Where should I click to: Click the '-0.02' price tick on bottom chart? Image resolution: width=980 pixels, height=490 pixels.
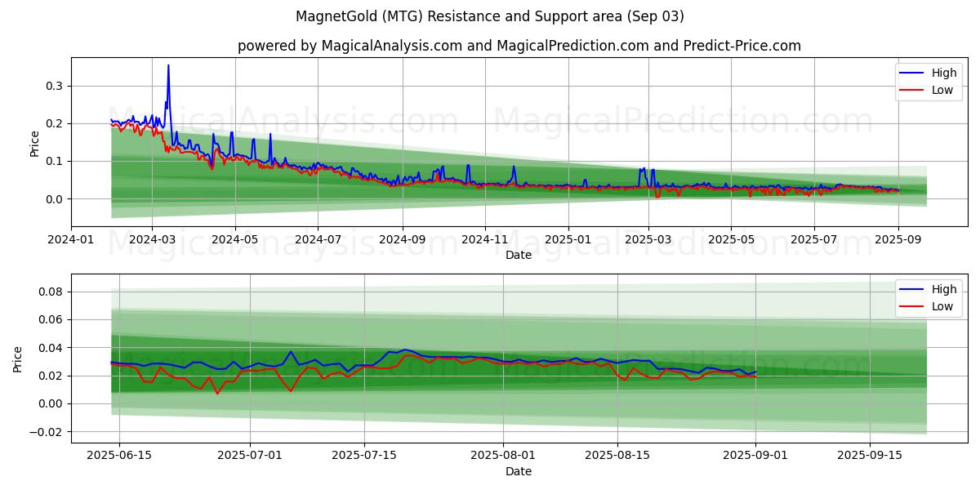pos(47,432)
